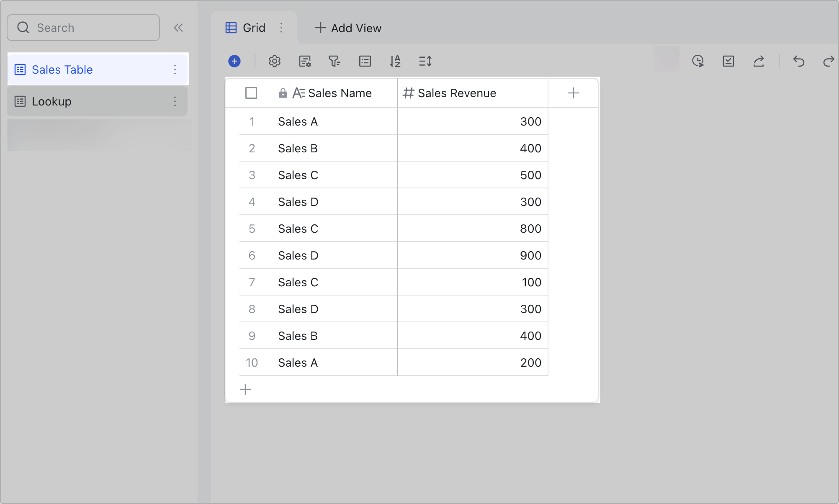This screenshot has height=504, width=839.
Task: Select the revenue cell 100
Action: tap(473, 282)
